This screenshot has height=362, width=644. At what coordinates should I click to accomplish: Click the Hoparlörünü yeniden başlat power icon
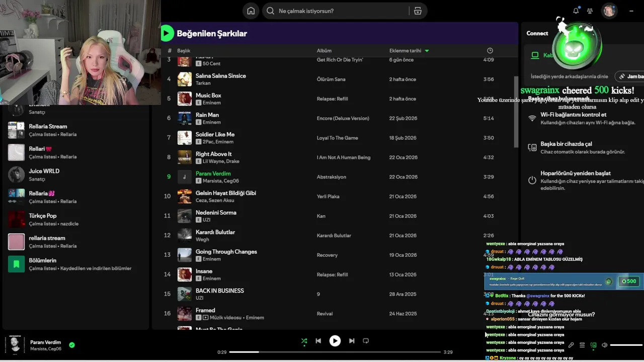click(532, 180)
